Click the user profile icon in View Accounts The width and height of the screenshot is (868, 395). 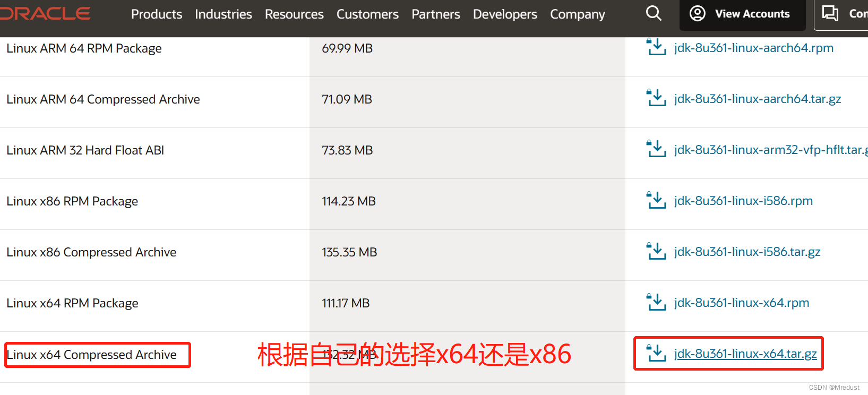pos(697,13)
